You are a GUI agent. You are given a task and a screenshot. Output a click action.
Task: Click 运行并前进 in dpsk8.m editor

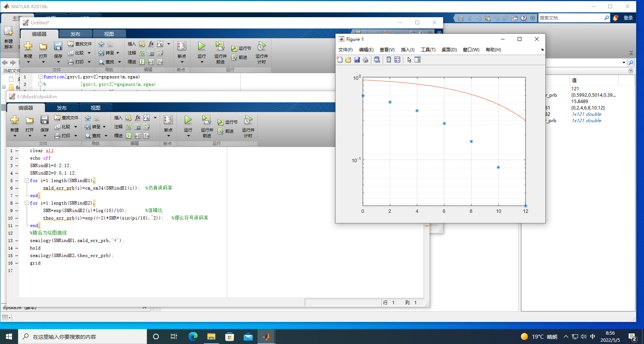pos(207,126)
